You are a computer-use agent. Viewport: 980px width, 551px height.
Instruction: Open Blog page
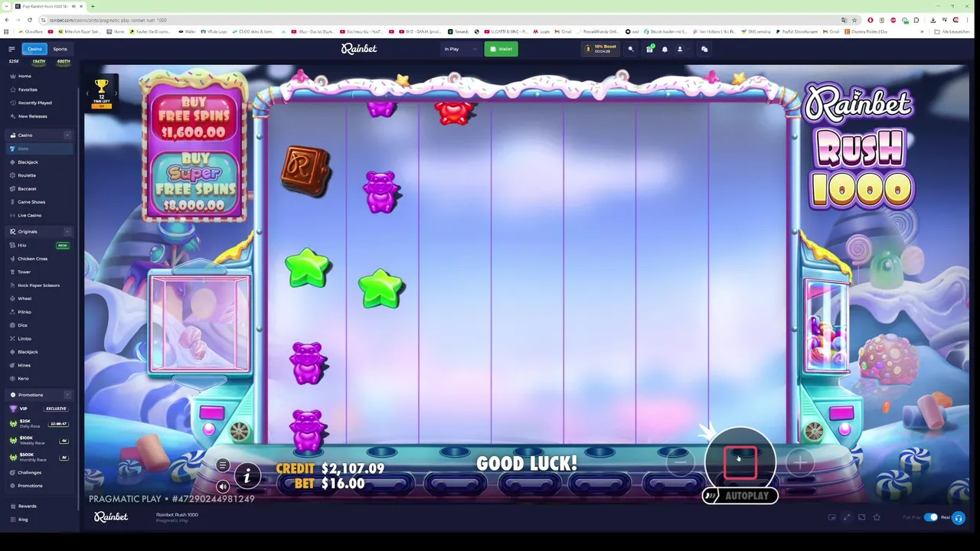[23, 520]
